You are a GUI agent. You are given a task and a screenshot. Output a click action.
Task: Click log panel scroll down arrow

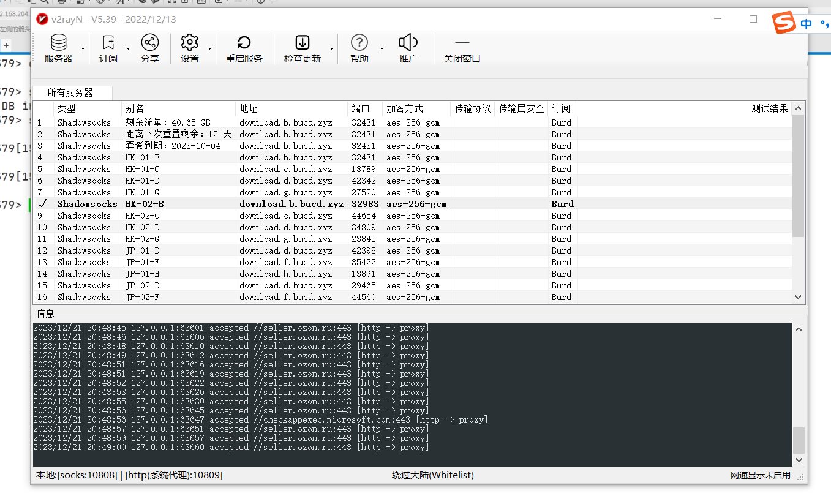pyautogui.click(x=799, y=459)
